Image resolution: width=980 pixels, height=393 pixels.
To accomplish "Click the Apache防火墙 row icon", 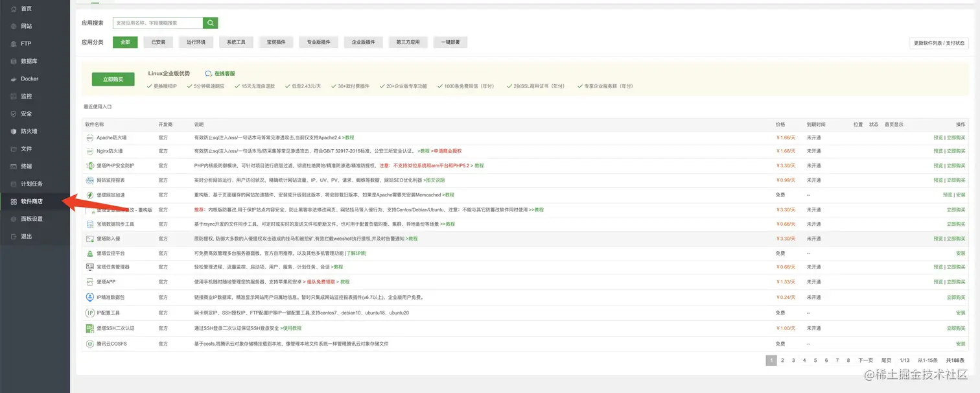I will pos(90,137).
